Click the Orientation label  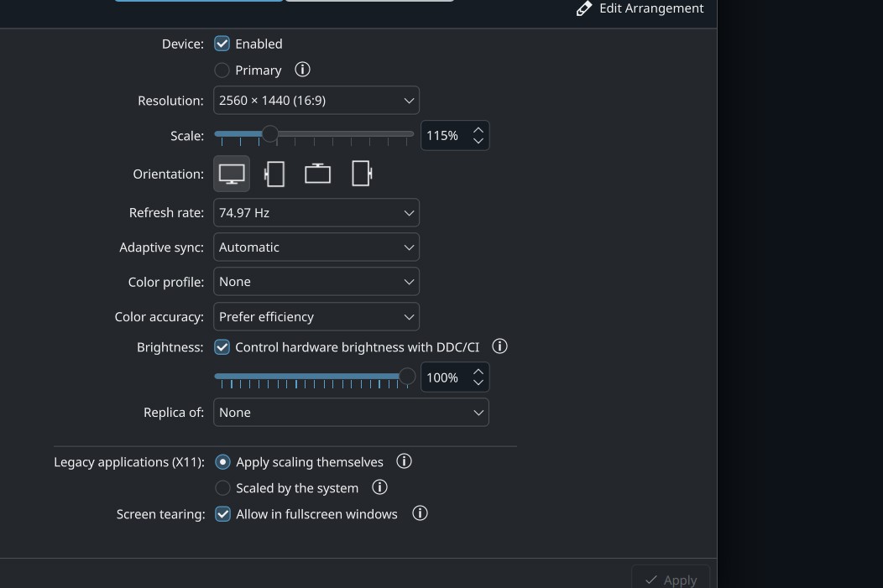[x=169, y=174]
